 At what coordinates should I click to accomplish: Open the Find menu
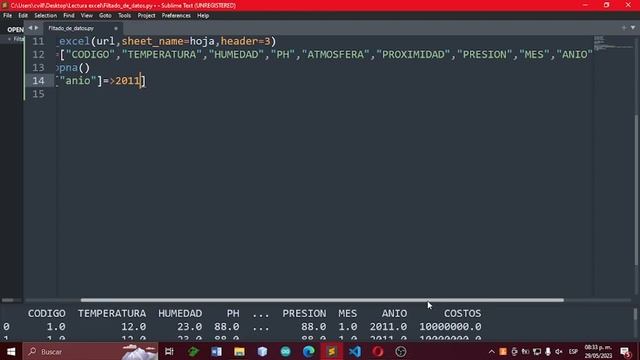click(x=69, y=16)
